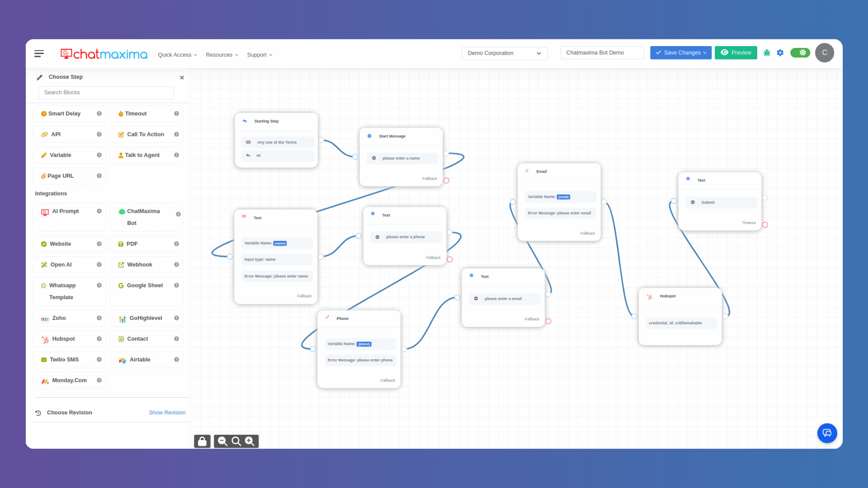Click the lock icon on the canvas toolbar
This screenshot has height=488, width=868.
202,441
